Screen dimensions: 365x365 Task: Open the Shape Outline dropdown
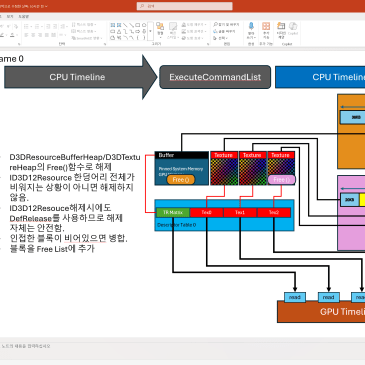(x=193, y=31)
